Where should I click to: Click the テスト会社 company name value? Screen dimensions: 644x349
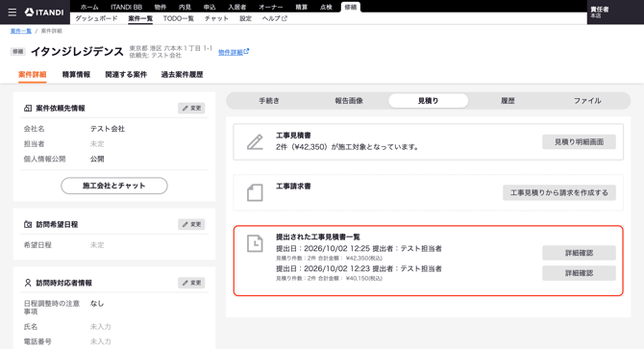[x=108, y=129]
